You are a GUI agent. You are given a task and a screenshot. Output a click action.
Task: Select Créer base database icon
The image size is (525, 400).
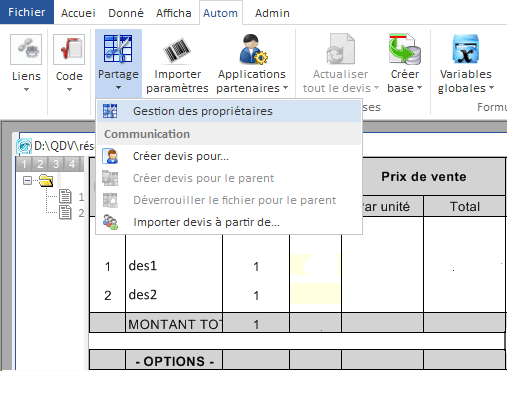tap(404, 49)
